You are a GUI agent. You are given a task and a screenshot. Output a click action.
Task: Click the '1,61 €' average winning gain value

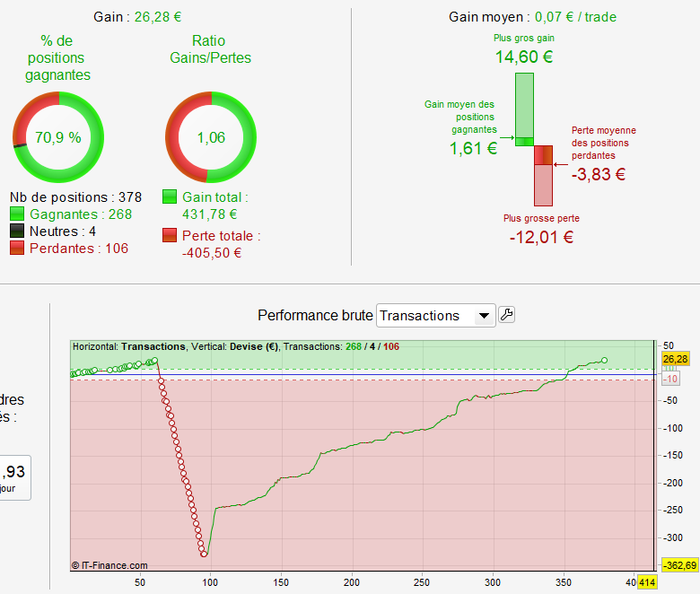pos(473,148)
